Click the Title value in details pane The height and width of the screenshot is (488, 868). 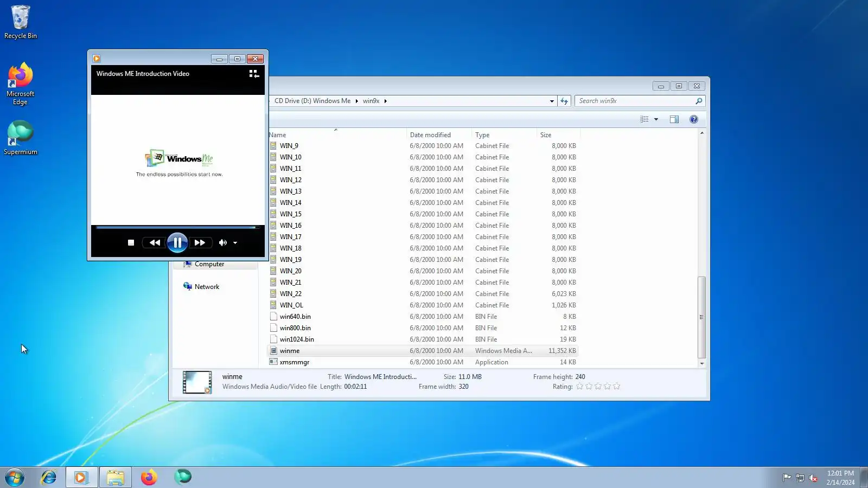[x=380, y=377]
